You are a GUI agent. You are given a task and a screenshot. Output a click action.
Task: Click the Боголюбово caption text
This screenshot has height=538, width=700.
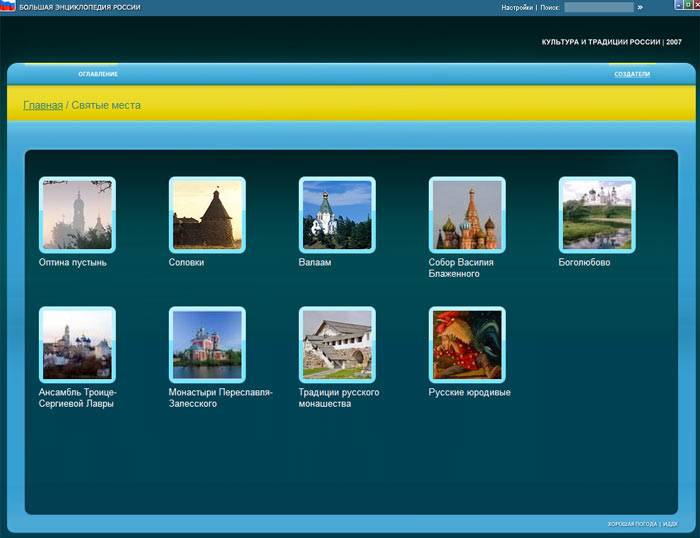584,263
